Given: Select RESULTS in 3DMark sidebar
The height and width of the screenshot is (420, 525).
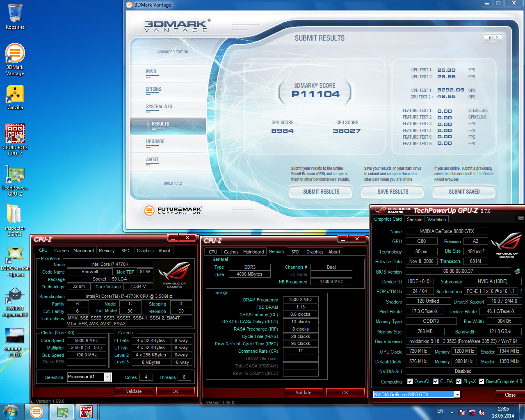Looking at the screenshot, I should (168, 126).
